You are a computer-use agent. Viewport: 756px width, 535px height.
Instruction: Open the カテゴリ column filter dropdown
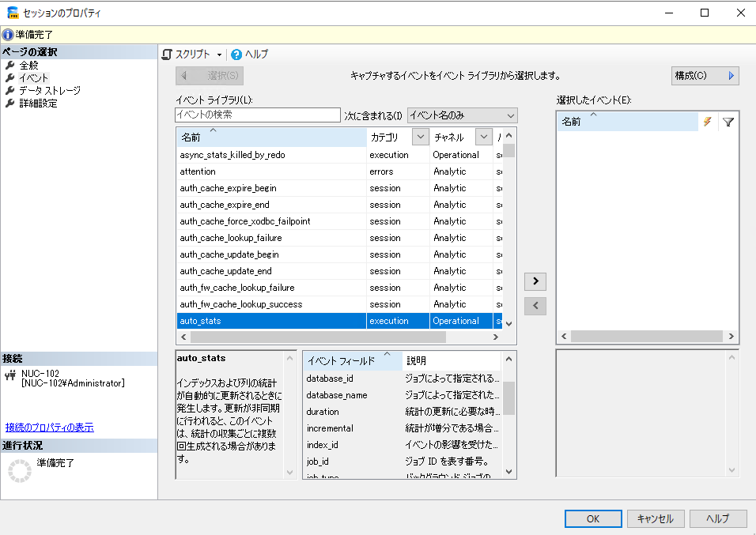pyautogui.click(x=421, y=137)
